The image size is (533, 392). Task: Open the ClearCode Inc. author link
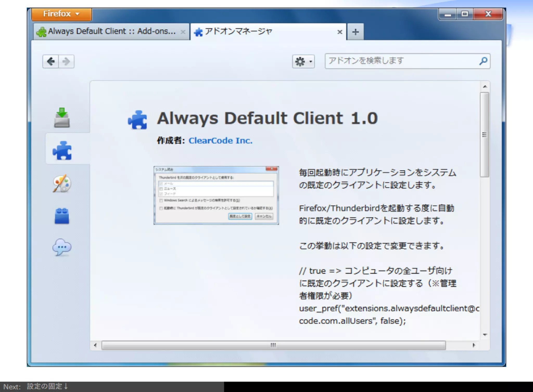[220, 141]
